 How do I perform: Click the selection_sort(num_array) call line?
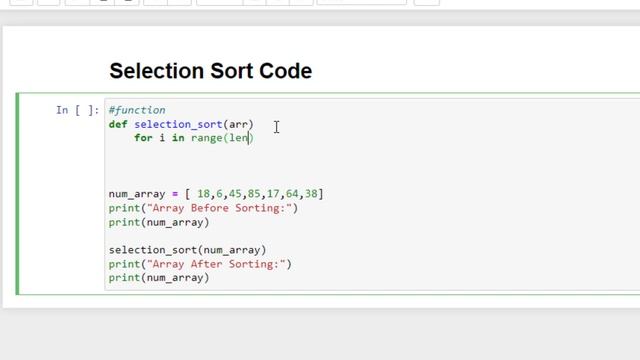[187, 250]
